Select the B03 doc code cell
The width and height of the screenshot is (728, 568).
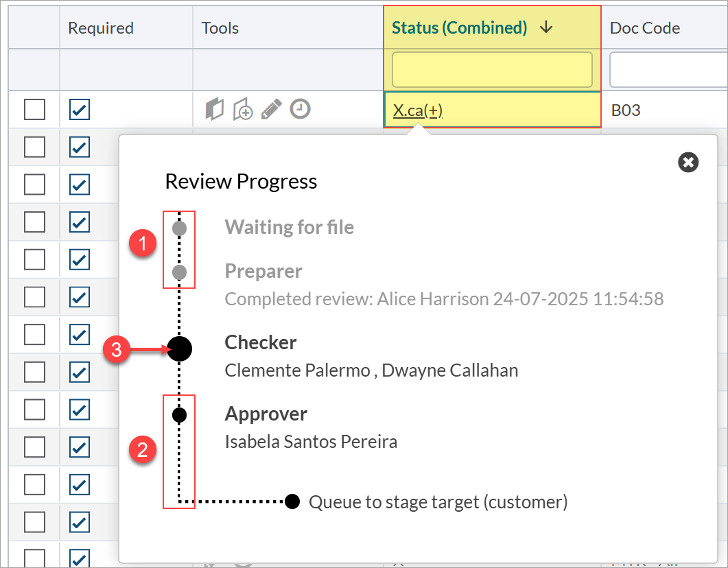625,110
